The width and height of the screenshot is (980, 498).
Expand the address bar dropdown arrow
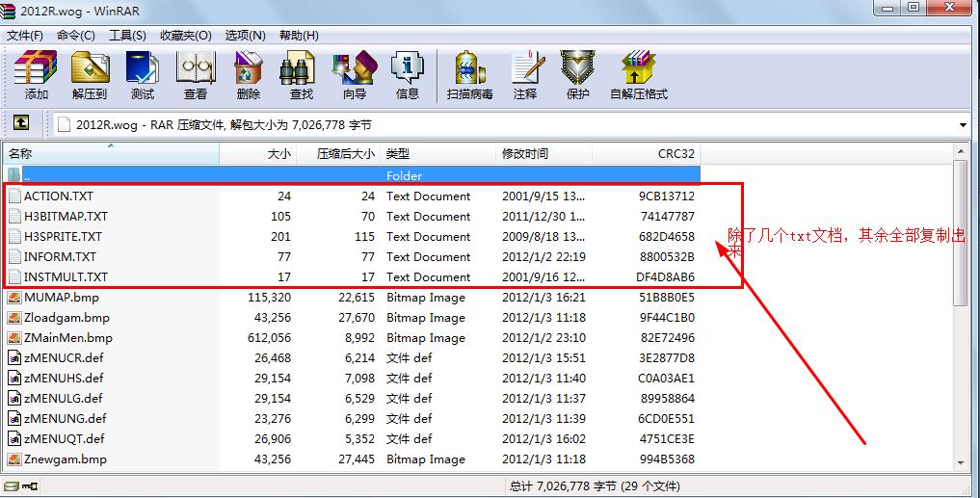tap(963, 125)
